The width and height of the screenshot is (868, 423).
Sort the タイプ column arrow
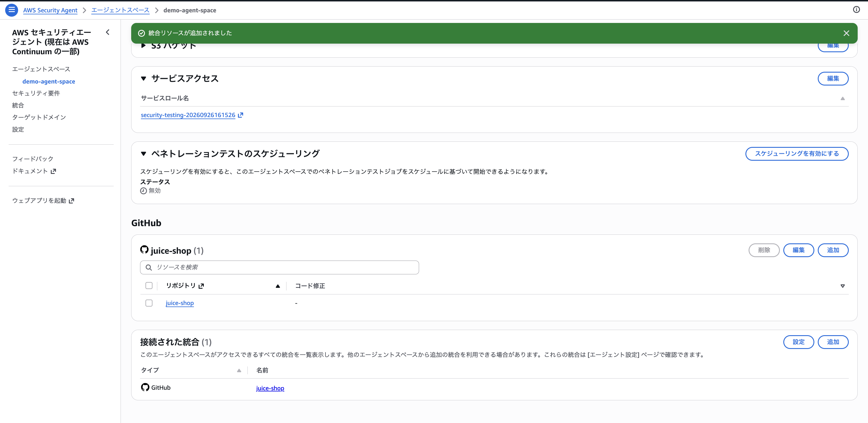[x=239, y=370]
